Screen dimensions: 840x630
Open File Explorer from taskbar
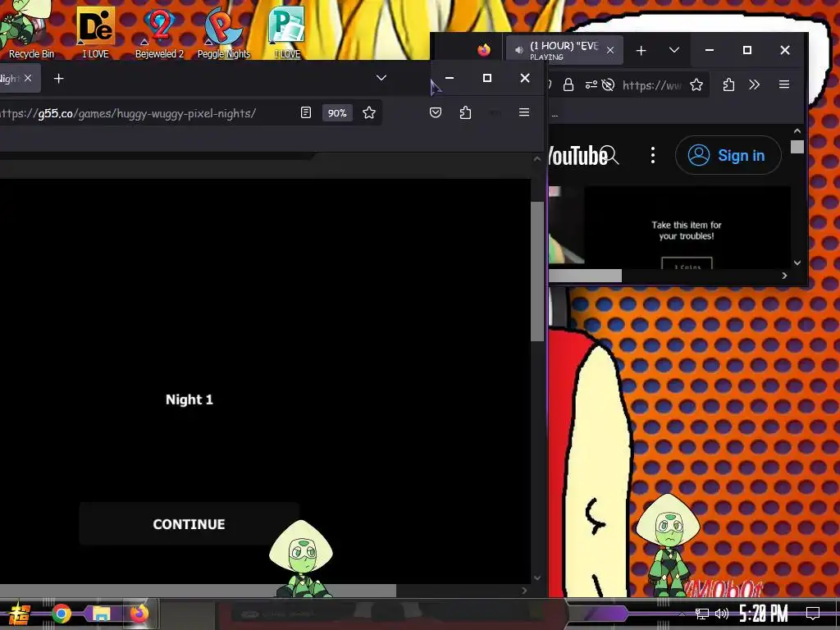coord(101,614)
